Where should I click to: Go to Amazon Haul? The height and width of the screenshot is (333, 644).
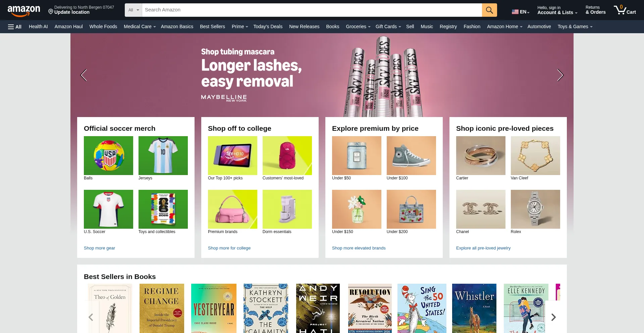(69, 27)
